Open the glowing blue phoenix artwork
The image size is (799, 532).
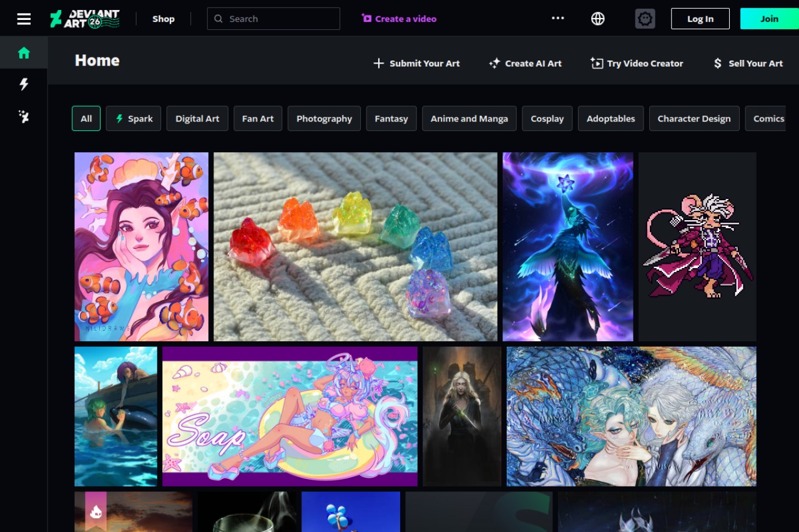[568, 247]
